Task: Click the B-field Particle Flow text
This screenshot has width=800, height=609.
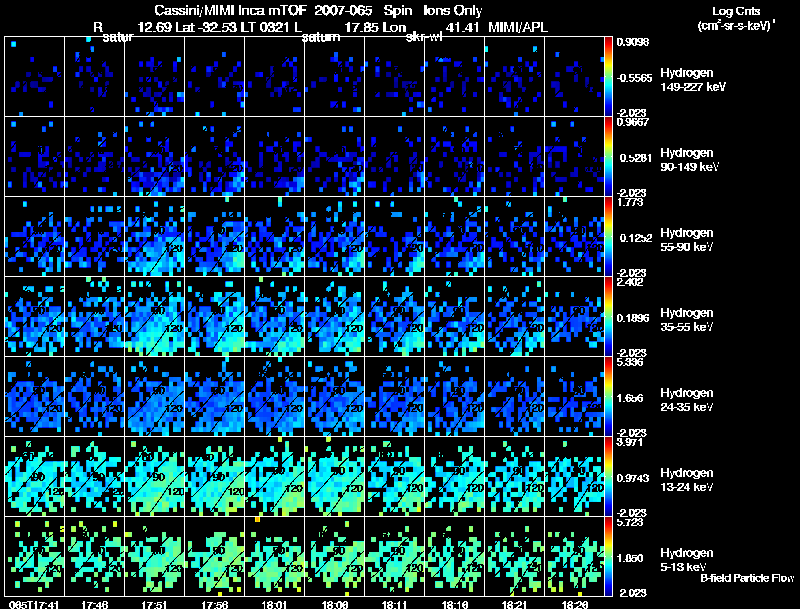Action: pyautogui.click(x=747, y=578)
